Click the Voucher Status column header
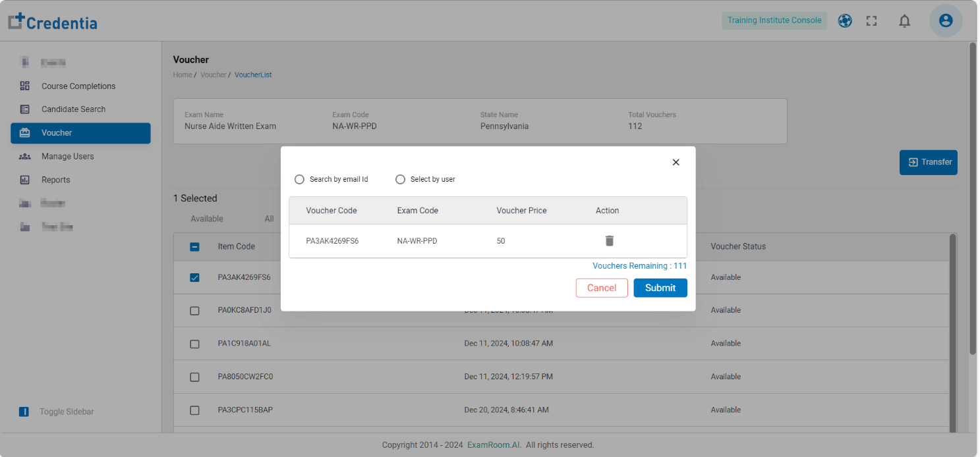Image resolution: width=980 pixels, height=457 pixels. [x=738, y=246]
